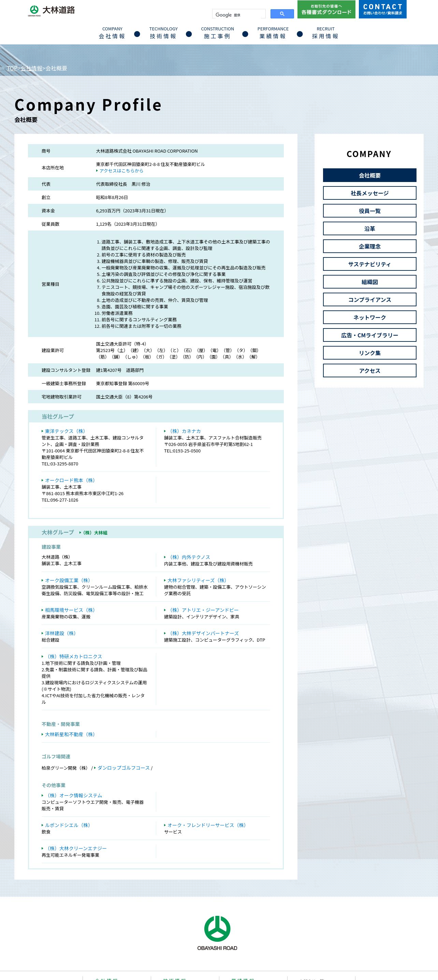The image size is (438, 980).
Task: Open 各種書式ダウンロード button
Action: 326,10
